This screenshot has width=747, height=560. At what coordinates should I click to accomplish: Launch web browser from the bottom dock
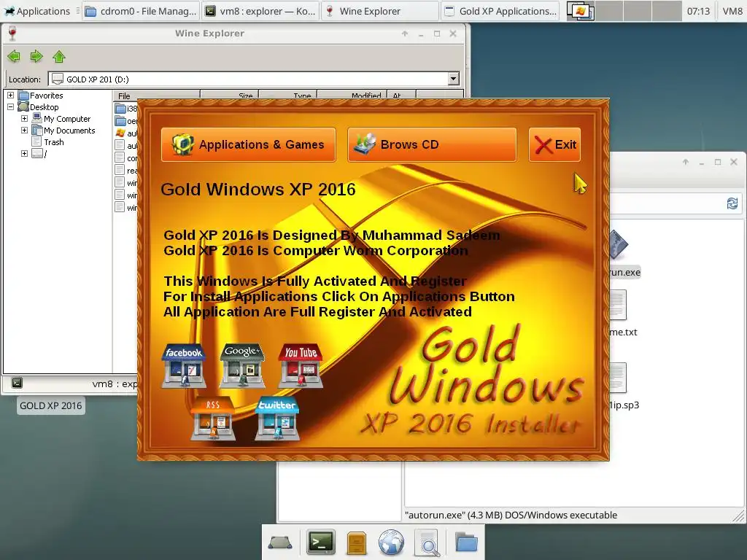coord(391,542)
